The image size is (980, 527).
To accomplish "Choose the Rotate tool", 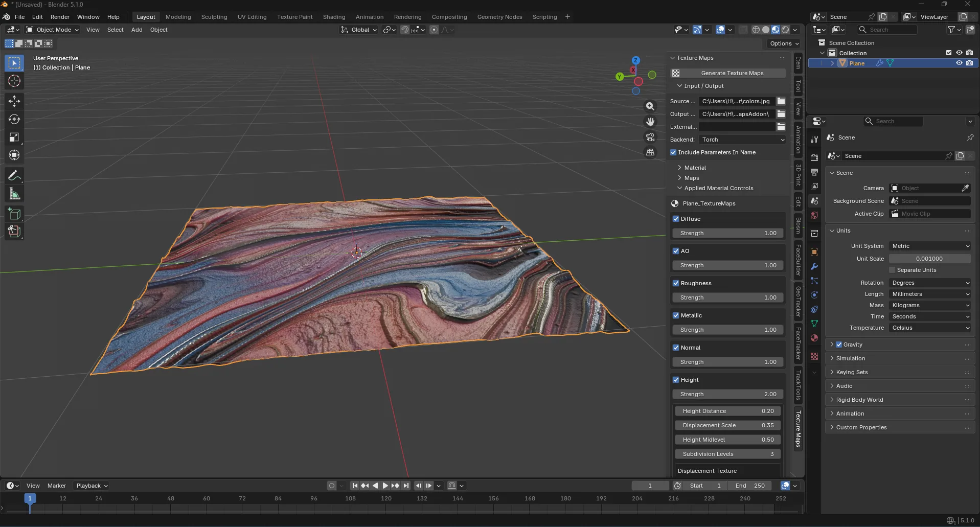I will (x=14, y=119).
